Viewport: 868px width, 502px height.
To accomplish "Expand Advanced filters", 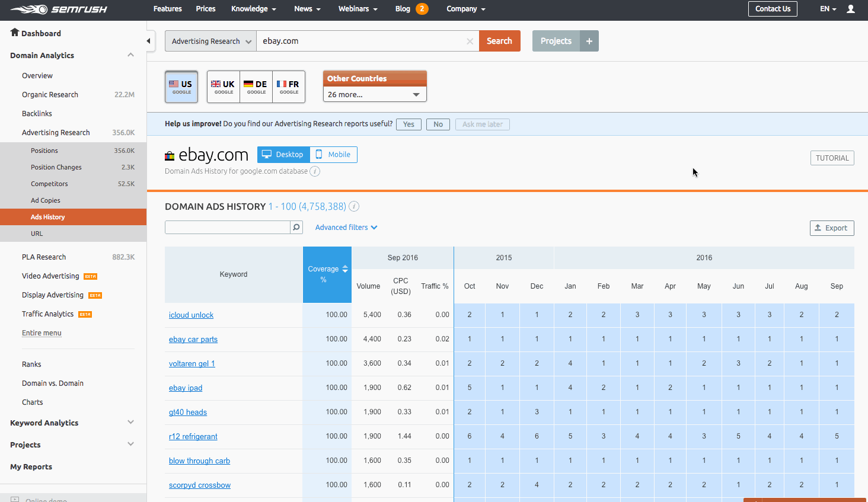I will coord(346,228).
